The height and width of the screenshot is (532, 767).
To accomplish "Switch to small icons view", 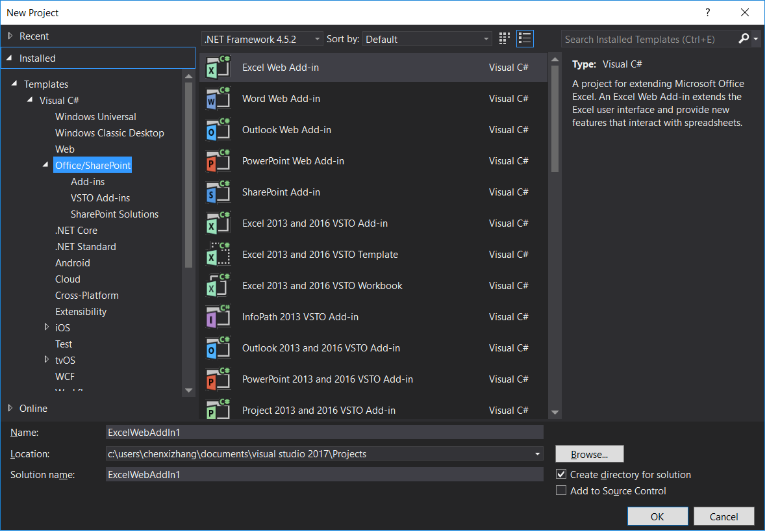I will (505, 39).
